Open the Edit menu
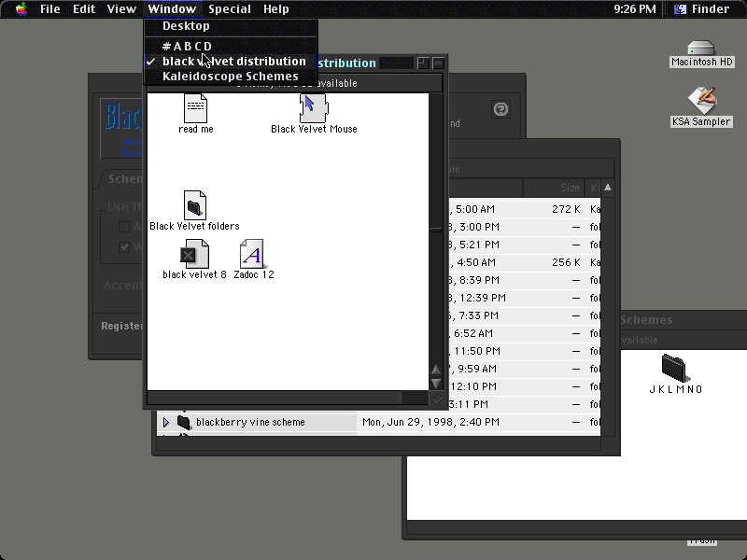747x560 pixels. pyautogui.click(x=84, y=9)
